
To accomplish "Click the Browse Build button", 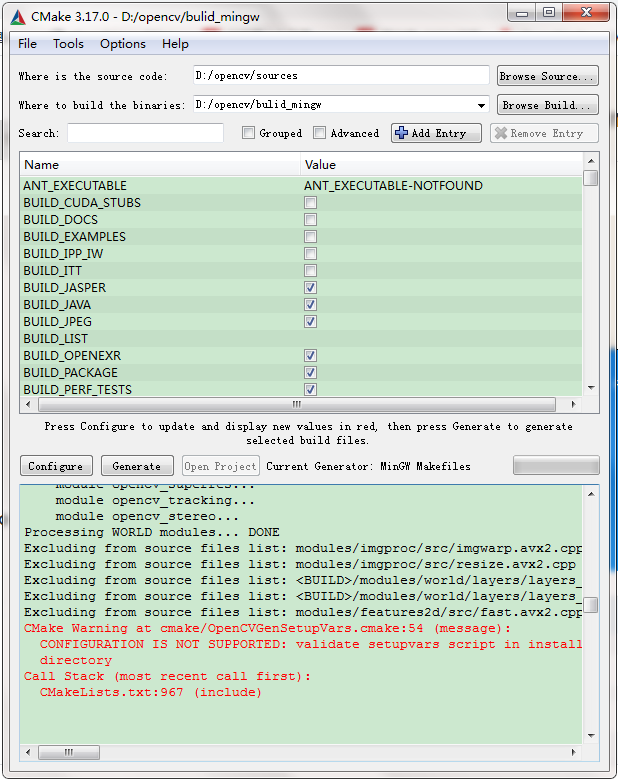I will [547, 105].
